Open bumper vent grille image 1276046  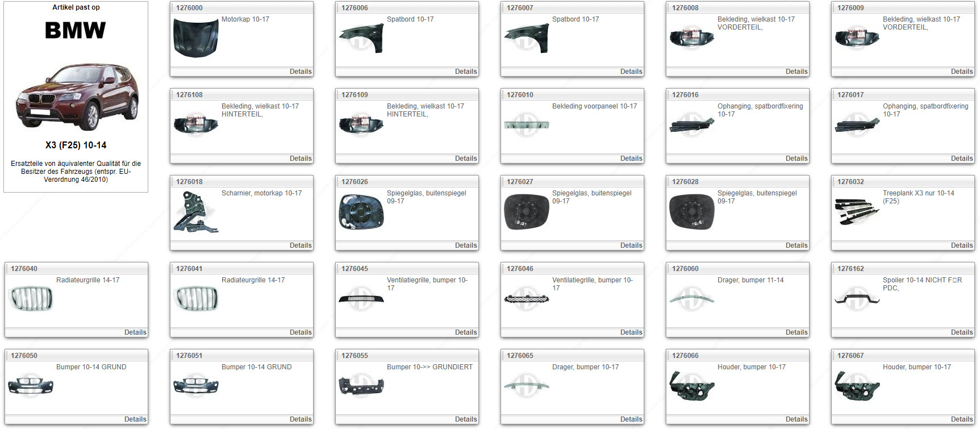pyautogui.click(x=527, y=298)
